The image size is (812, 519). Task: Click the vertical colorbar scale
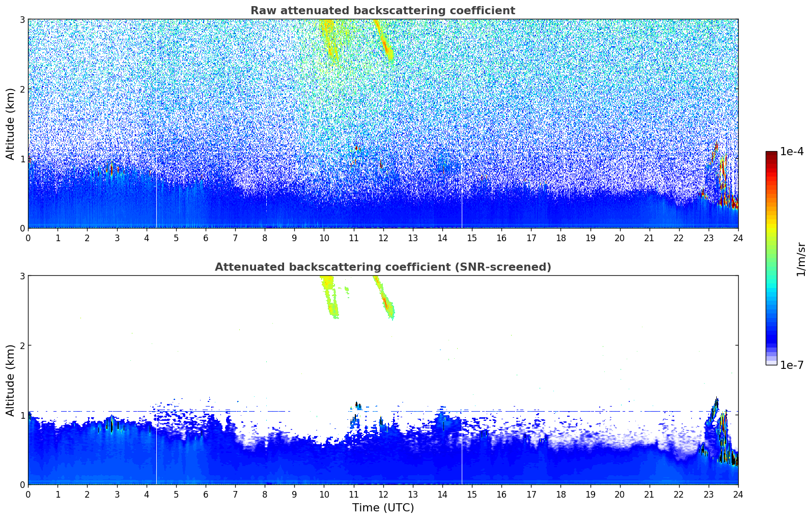[771, 258]
